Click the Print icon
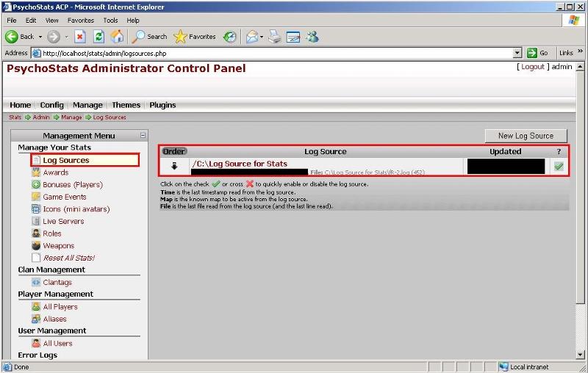 point(275,37)
